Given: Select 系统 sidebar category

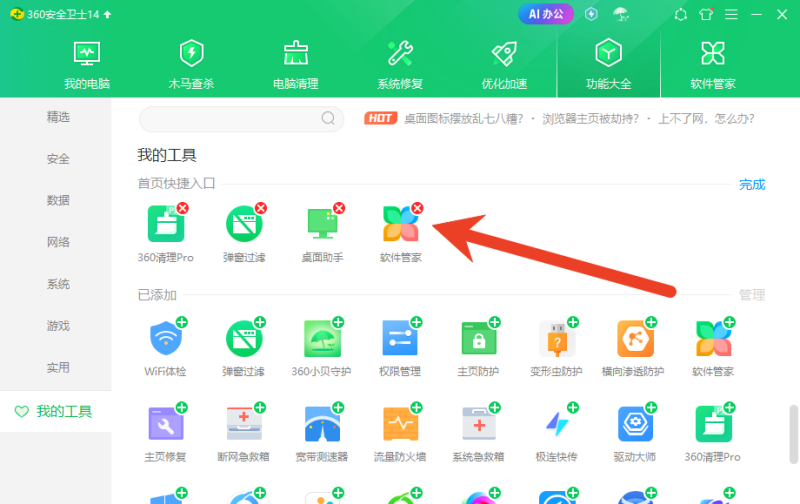Looking at the screenshot, I should [x=58, y=284].
